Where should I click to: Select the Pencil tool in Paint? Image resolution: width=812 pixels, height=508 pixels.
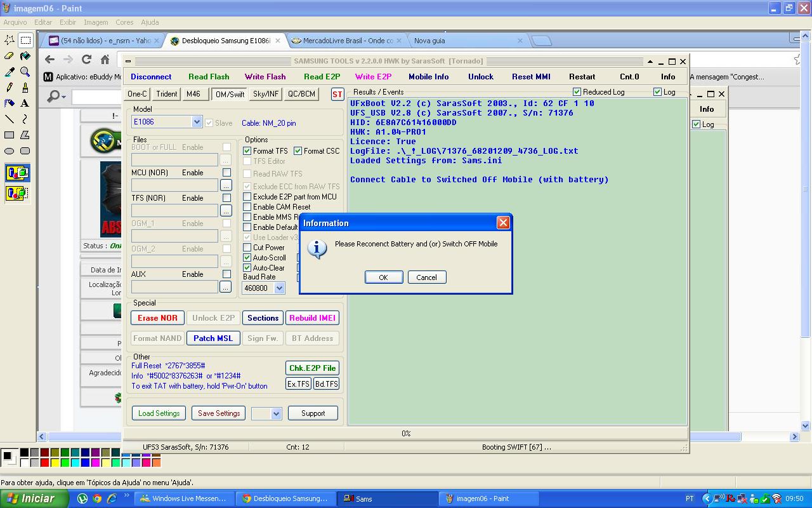[10, 88]
